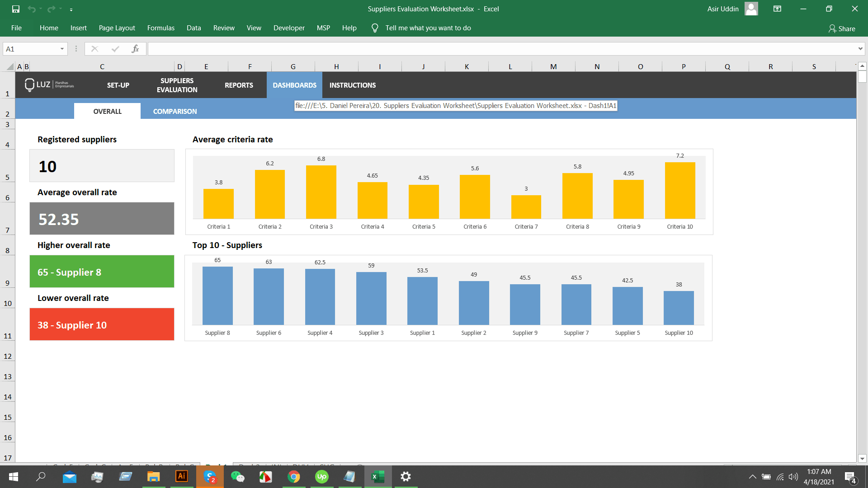
Task: Launch Adobe Illustrator from the taskbar
Action: point(181,477)
